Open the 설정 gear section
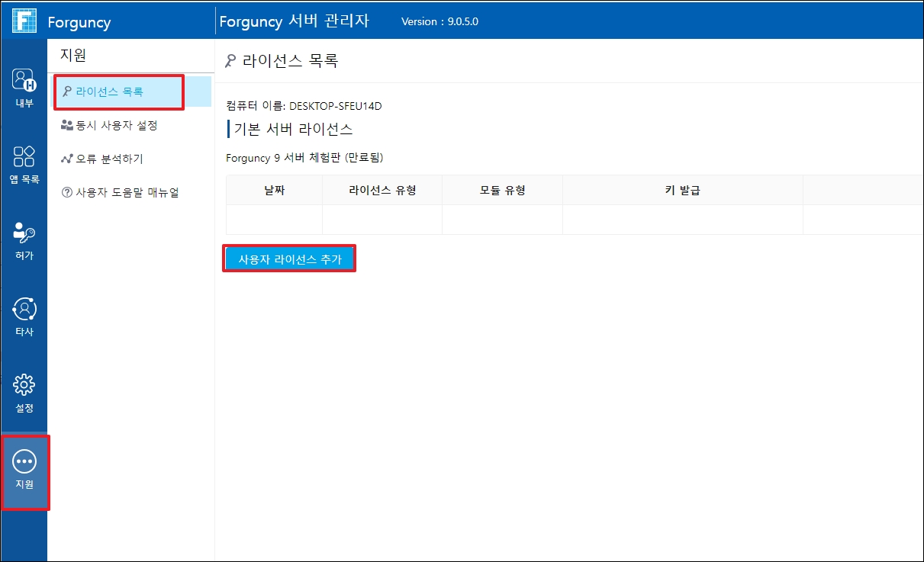 pos(24,393)
